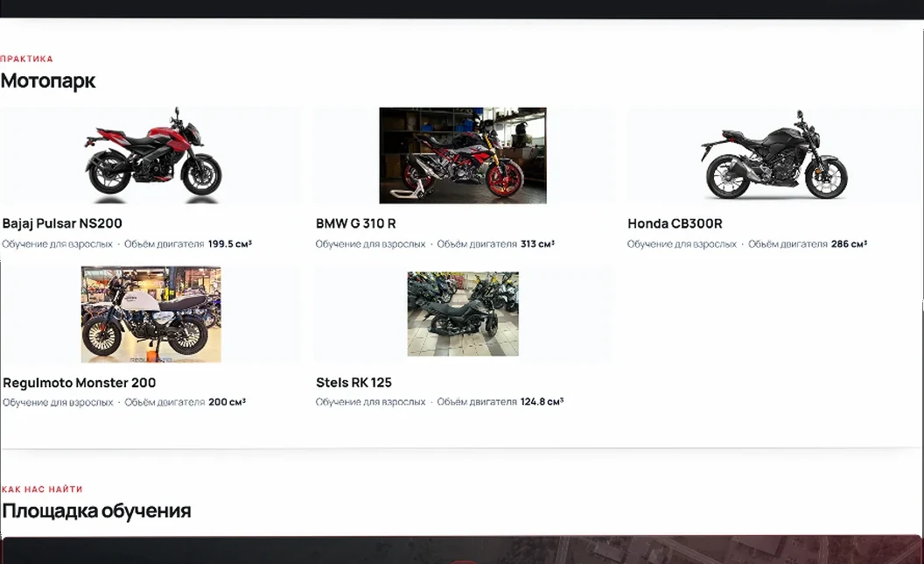
Task: Click 'Объём двигателя' label under Bajaj Pulsar NS200
Action: pos(164,243)
